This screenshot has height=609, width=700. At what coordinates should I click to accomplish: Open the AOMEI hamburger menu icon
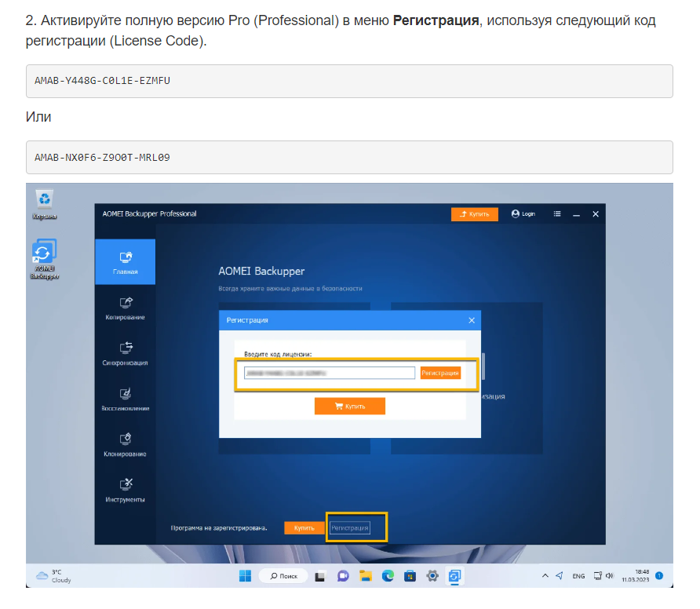coord(557,213)
